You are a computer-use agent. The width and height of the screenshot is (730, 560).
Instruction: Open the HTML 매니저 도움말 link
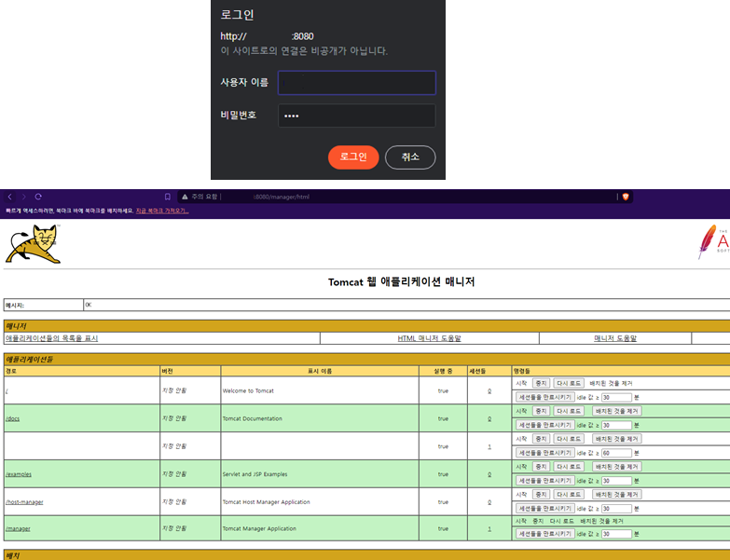click(429, 338)
